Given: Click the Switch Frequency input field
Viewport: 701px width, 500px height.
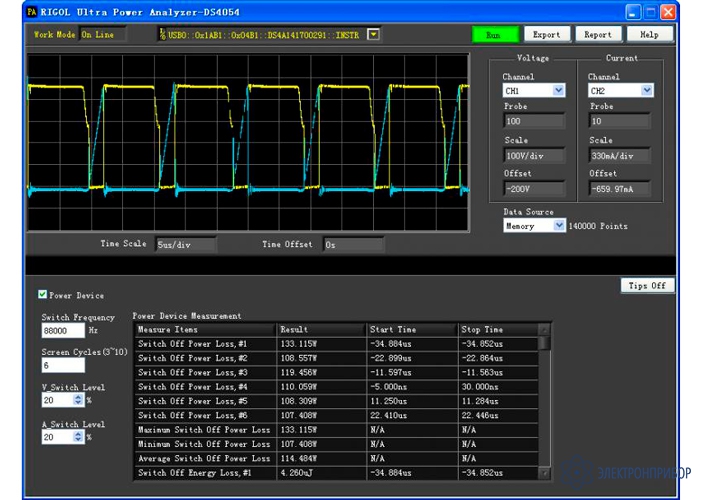Looking at the screenshot, I should pos(63,330).
